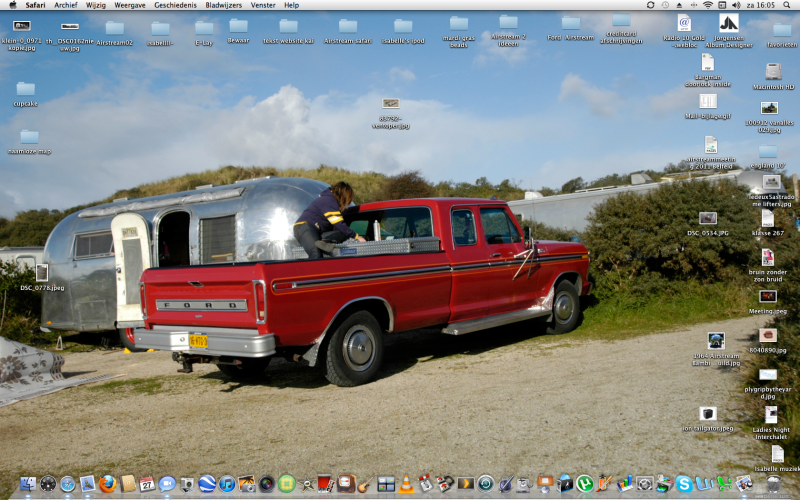Select the Meeting.jpeg image file

767,296
